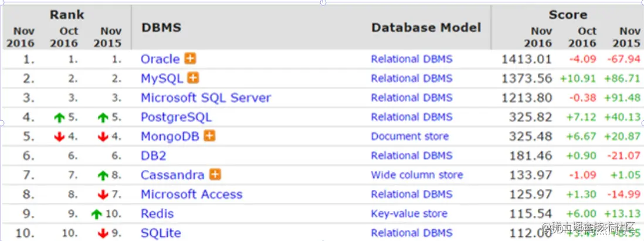Expand the plus icon next to MySQL

pyautogui.click(x=193, y=77)
